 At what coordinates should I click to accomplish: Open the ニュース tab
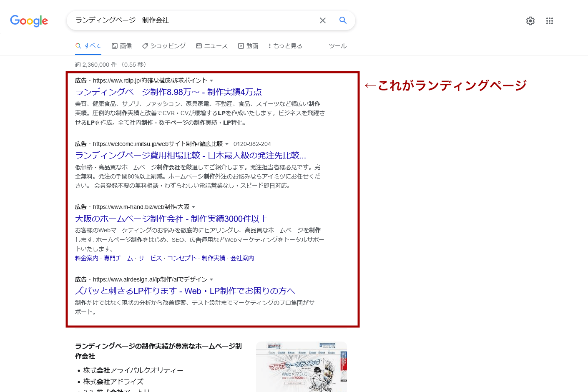[212, 46]
